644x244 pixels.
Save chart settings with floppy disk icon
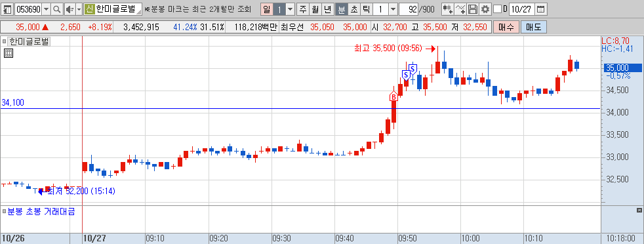(x=473, y=9)
